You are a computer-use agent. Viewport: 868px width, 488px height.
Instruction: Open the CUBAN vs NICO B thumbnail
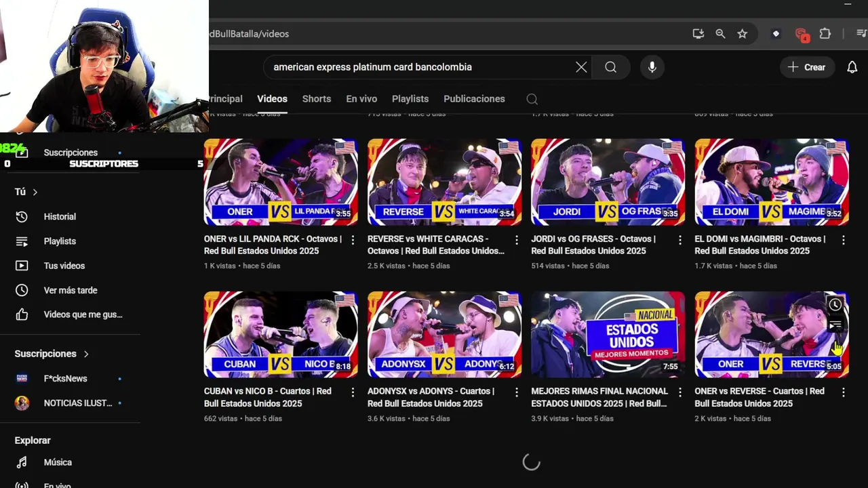281,334
